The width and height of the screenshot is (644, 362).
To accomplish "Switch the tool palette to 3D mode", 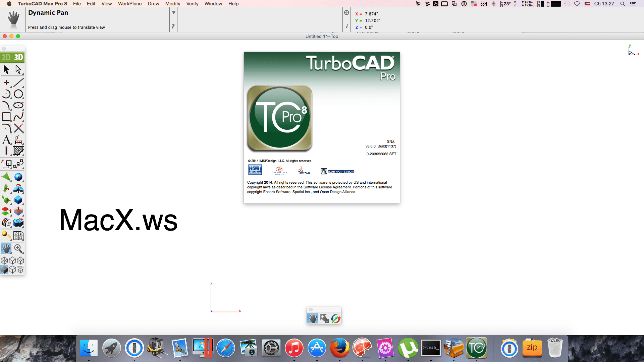I will click(x=18, y=57).
